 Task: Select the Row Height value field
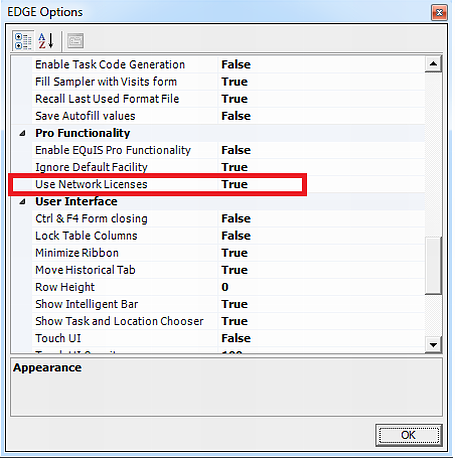pyautogui.click(x=321, y=287)
